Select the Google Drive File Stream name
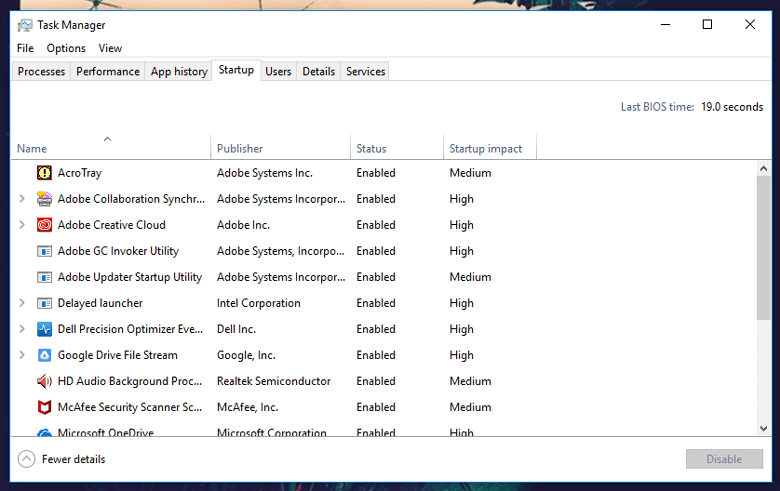 [117, 355]
